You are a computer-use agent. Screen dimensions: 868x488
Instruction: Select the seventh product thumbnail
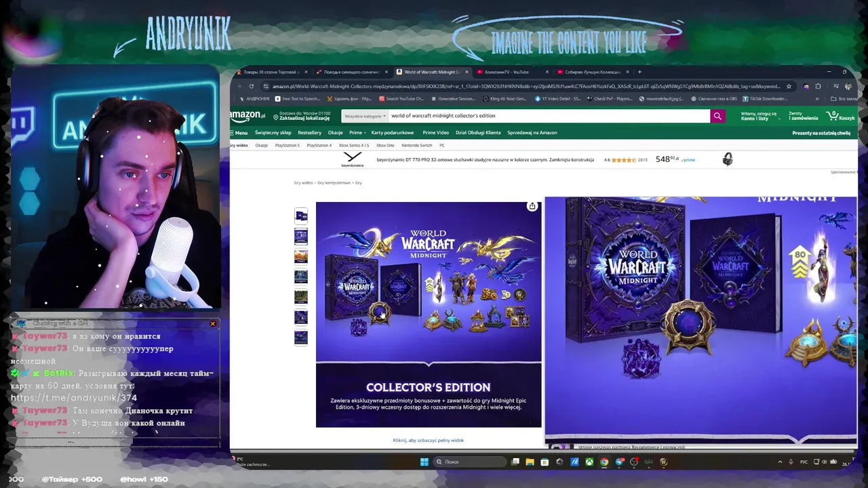pyautogui.click(x=301, y=337)
